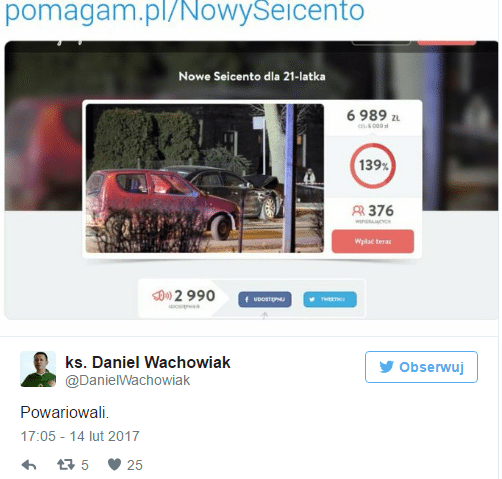The image size is (502, 479).
Task: Open the crashed Seicento photo
Action: (x=204, y=178)
